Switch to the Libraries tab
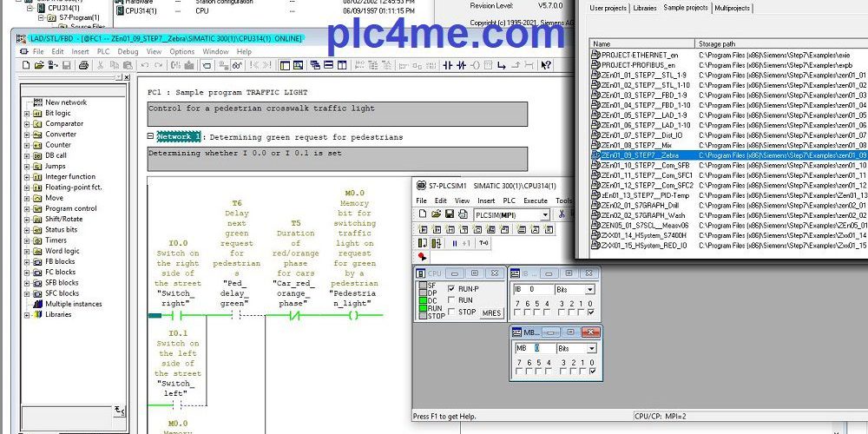This screenshot has width=868, height=434. [x=644, y=8]
